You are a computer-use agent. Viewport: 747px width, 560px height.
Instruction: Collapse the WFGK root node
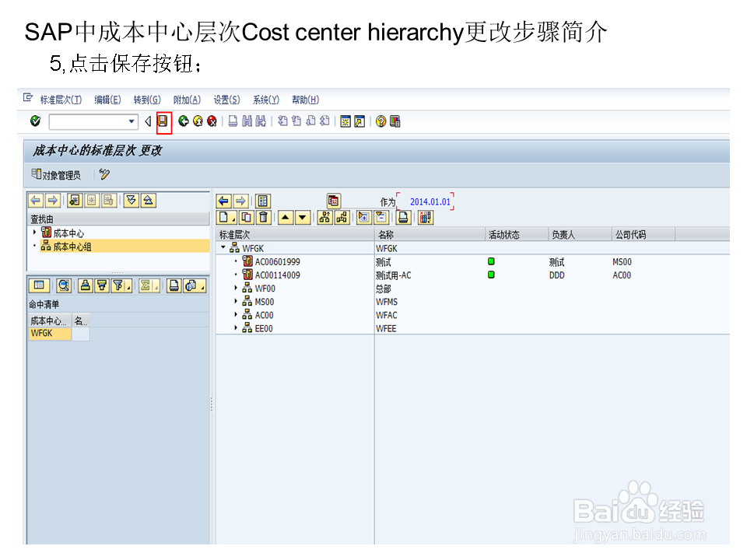coord(223,247)
